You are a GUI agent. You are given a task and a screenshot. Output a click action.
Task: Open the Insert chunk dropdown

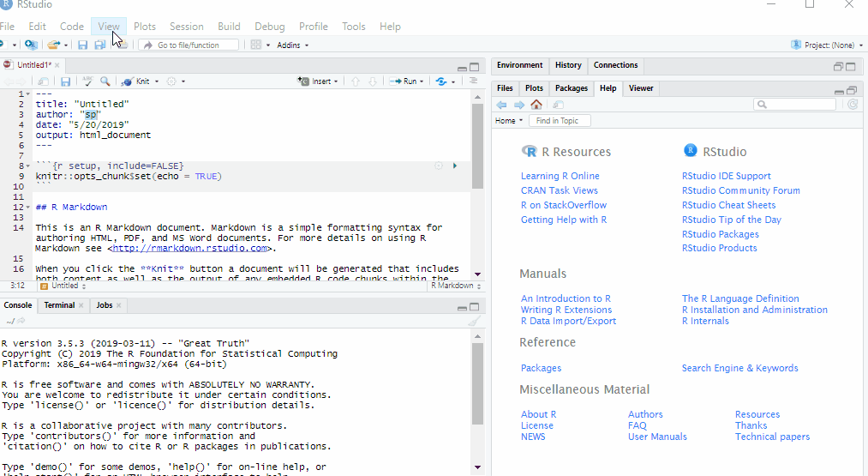pos(318,81)
